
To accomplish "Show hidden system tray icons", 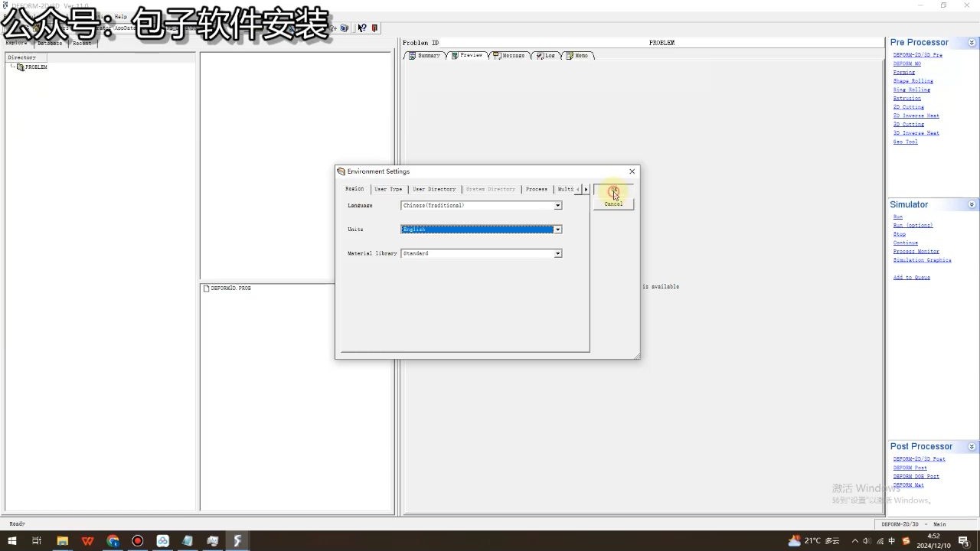I will point(855,540).
